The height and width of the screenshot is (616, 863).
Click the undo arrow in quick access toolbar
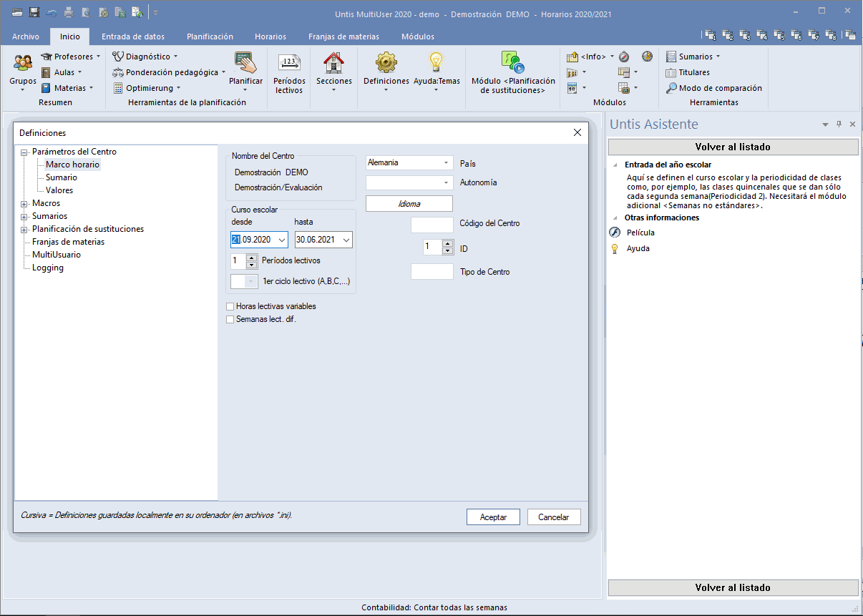tap(52, 12)
